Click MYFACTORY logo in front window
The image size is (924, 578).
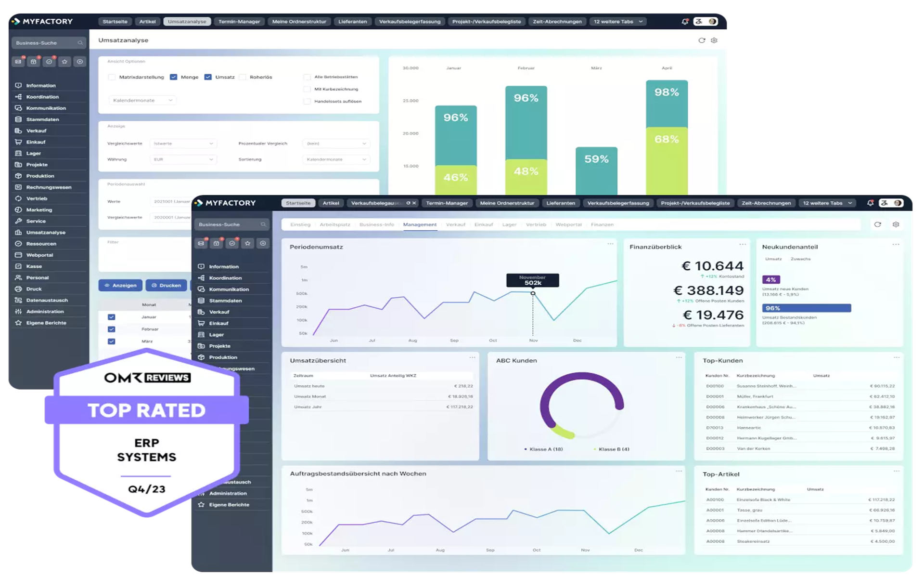(226, 203)
